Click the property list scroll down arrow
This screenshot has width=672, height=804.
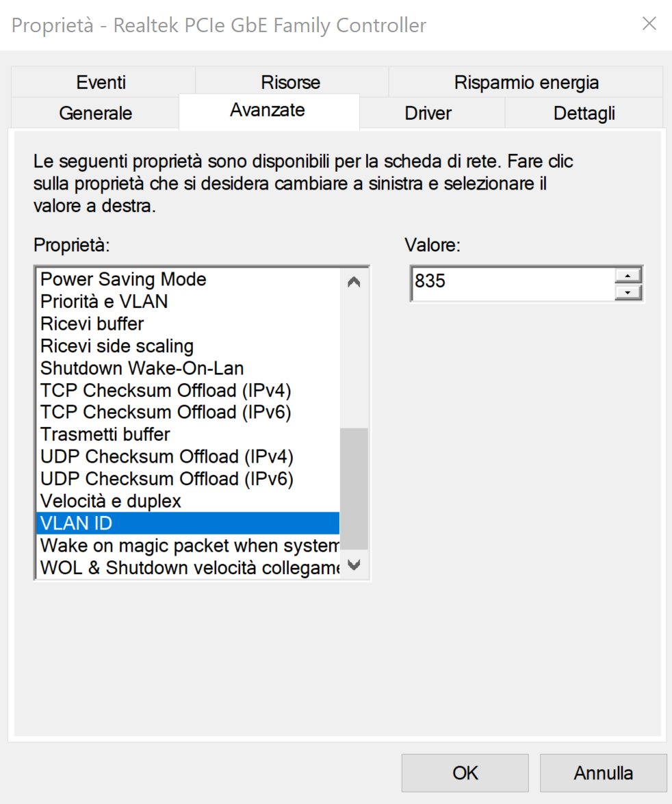[x=354, y=565]
